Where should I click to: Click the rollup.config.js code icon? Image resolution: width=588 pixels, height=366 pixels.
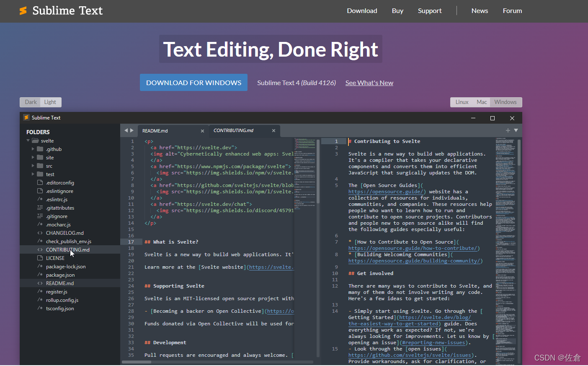click(x=40, y=300)
